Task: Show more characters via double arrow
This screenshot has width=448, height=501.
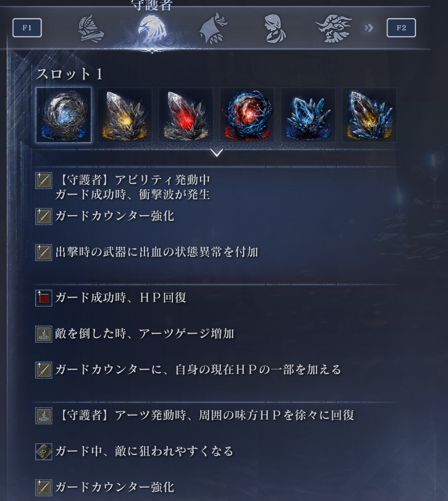Action: [369, 28]
